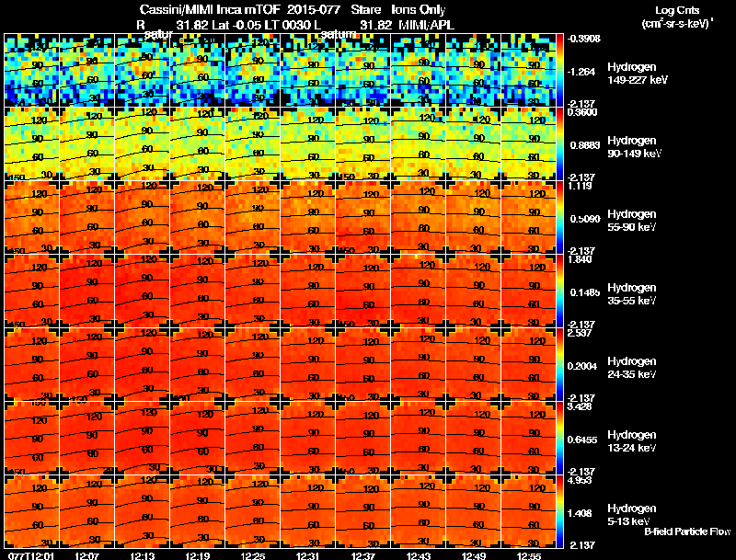Click the 'B-field Particle Flow' caption
This screenshot has height=560, width=736.
pyautogui.click(x=687, y=531)
